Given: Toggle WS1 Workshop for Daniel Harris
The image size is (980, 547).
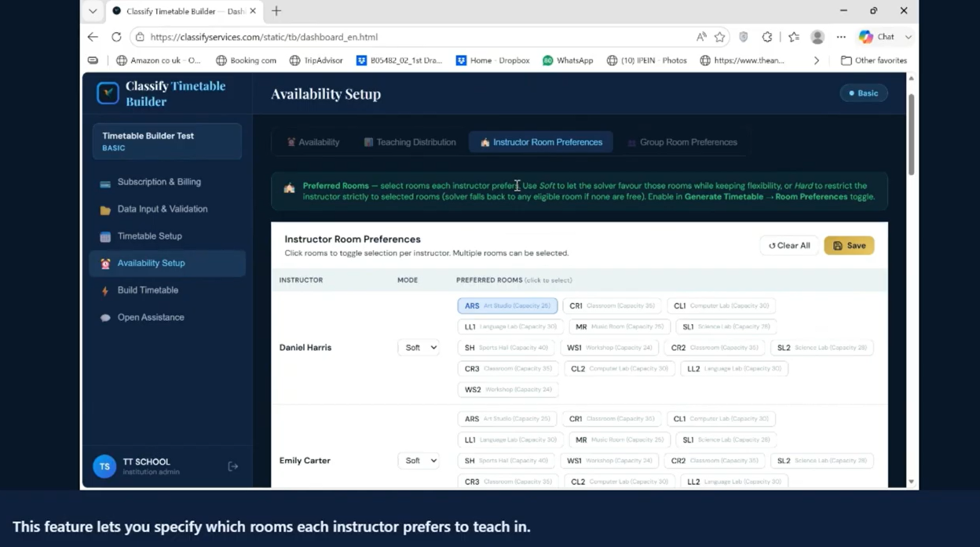Looking at the screenshot, I should [x=609, y=348].
